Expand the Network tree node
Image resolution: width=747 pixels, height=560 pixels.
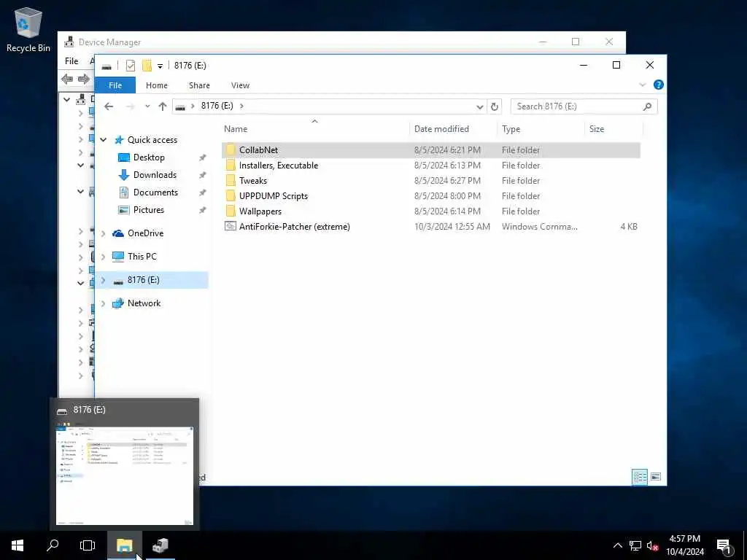click(x=104, y=303)
